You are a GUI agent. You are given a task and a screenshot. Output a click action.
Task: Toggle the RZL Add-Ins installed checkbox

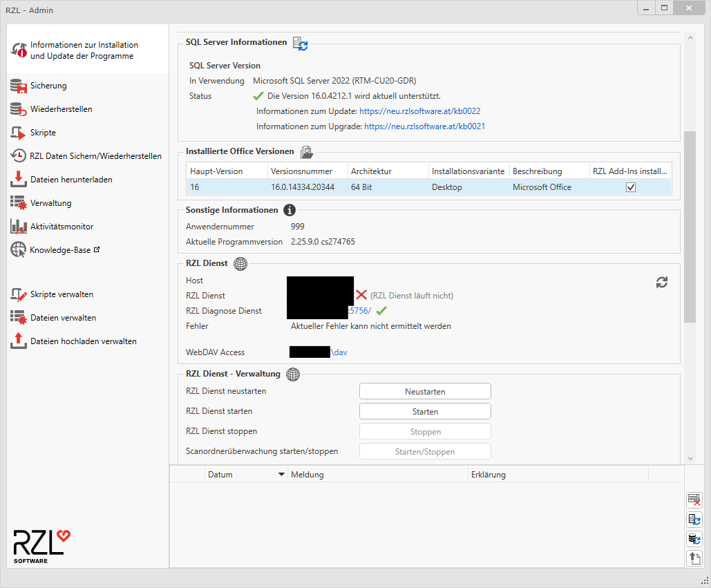pyautogui.click(x=630, y=187)
